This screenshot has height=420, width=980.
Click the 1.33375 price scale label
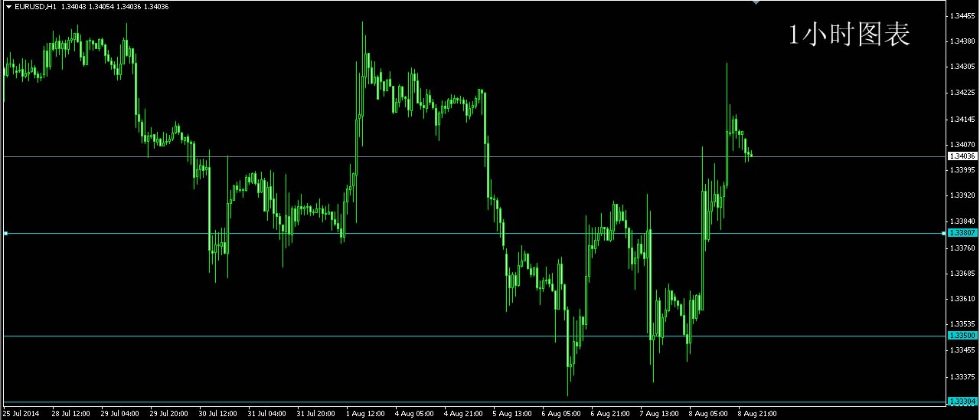963,376
